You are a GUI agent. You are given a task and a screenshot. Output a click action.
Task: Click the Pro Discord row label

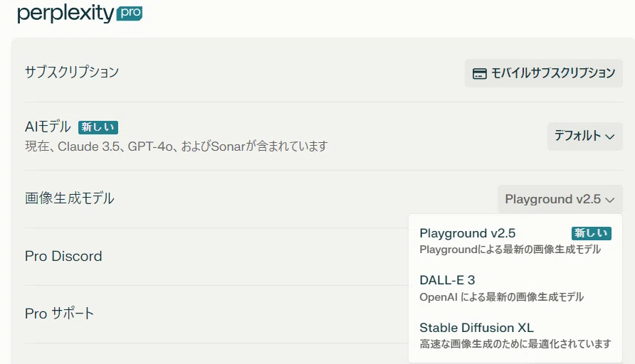coord(63,256)
